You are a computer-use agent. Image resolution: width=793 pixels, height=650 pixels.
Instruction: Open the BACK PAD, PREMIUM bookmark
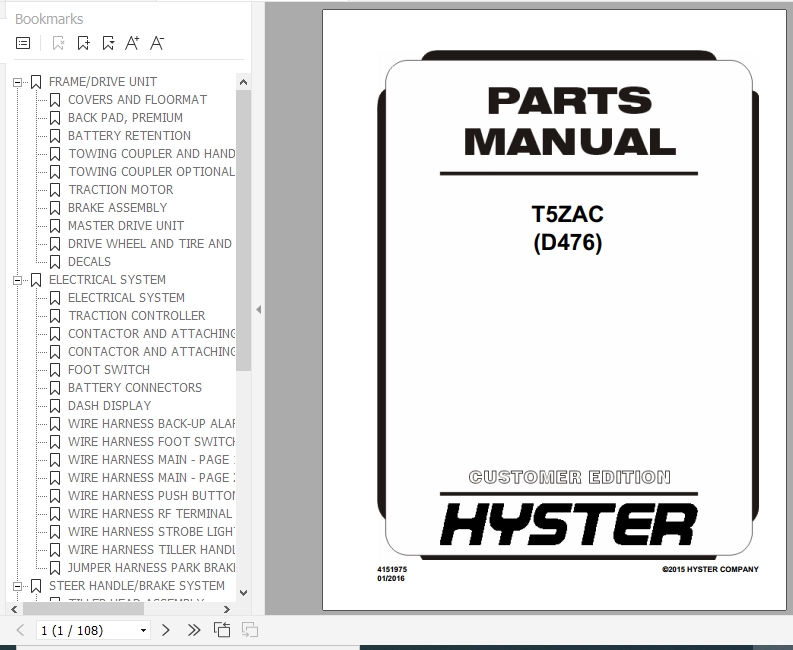pyautogui.click(x=125, y=118)
